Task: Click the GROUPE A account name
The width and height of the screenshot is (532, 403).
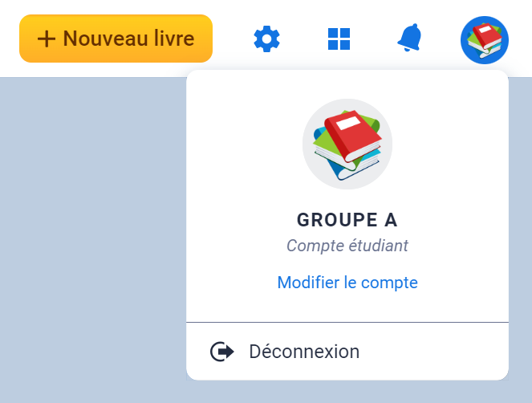Action: [347, 220]
